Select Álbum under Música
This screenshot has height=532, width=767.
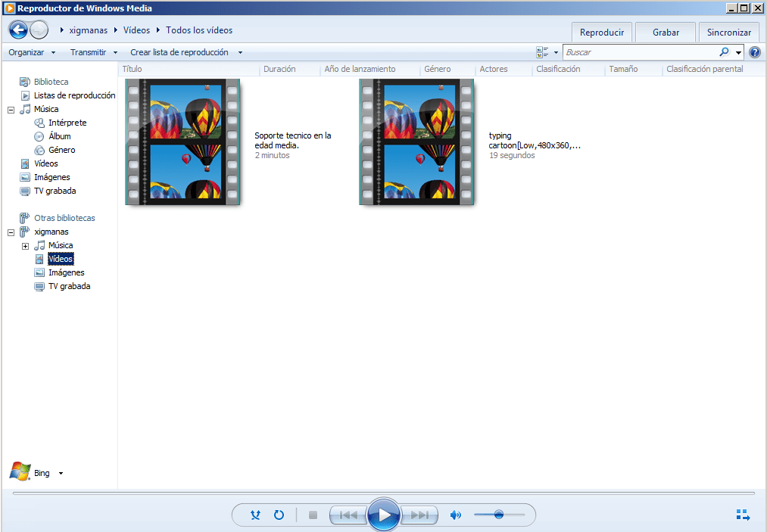pyautogui.click(x=59, y=136)
